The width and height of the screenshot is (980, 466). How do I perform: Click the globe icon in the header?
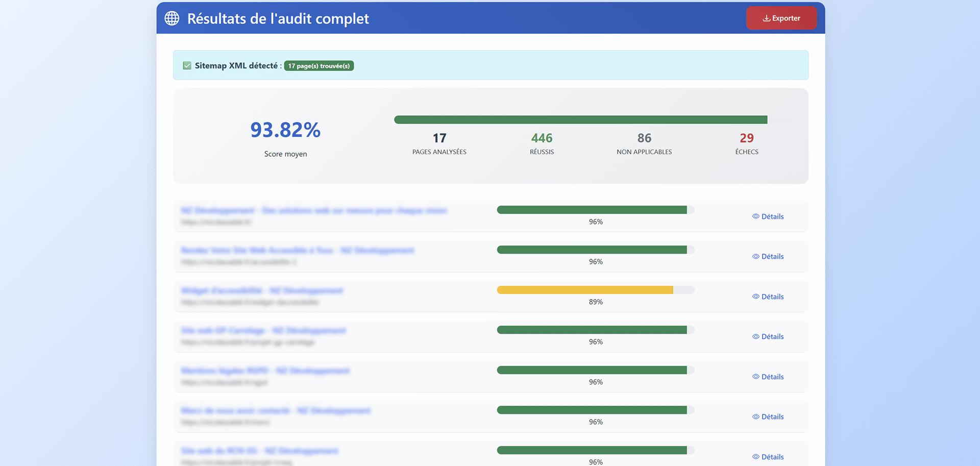point(172,18)
